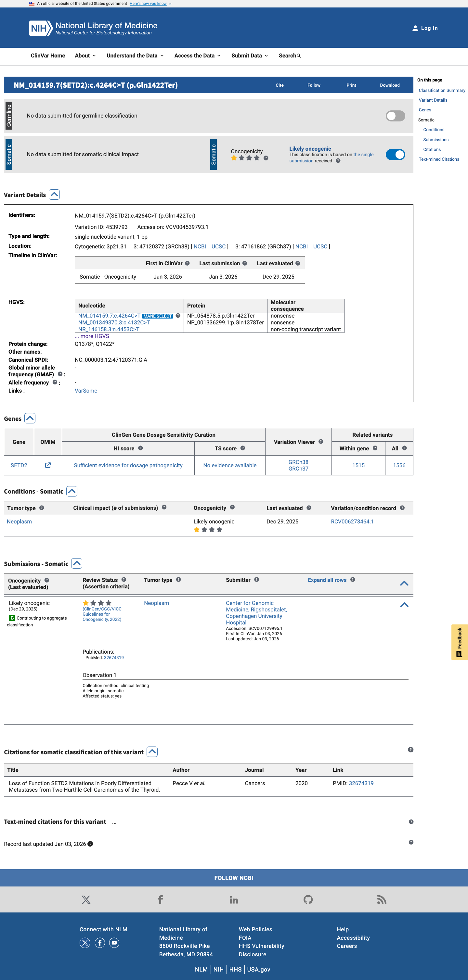Collapse the Conditions - Somatic section
Viewport: 468px width, 980px height.
click(x=72, y=491)
